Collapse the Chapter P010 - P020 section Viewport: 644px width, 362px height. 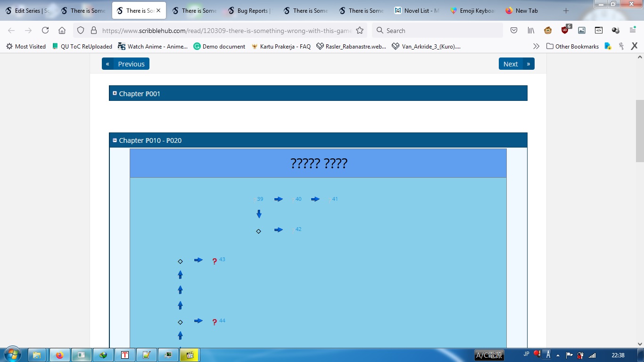click(115, 140)
